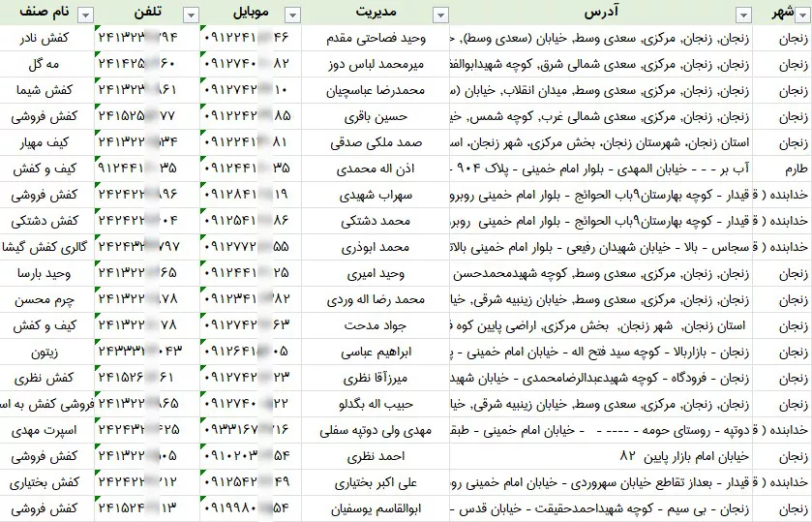The height and width of the screenshot is (522, 812).
Task: Select the تلفن header cell
Action: point(147,13)
